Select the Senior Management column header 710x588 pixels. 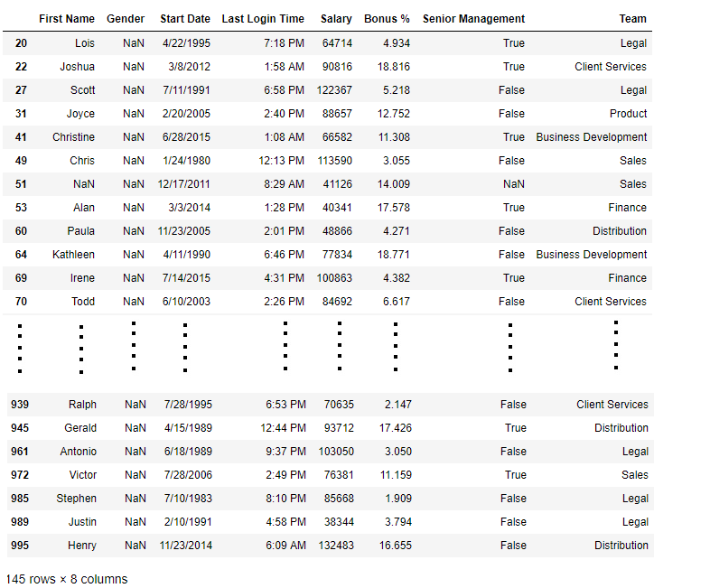(473, 19)
